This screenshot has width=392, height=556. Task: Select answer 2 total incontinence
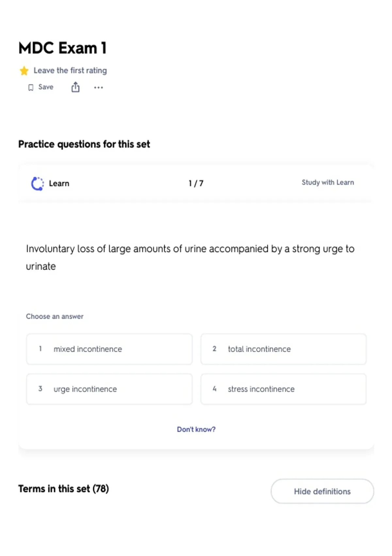(x=283, y=349)
